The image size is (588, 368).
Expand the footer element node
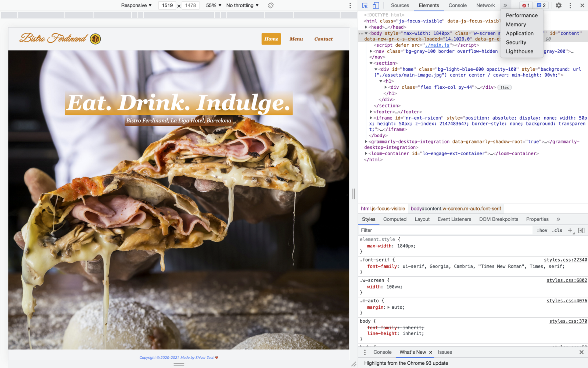click(371, 112)
